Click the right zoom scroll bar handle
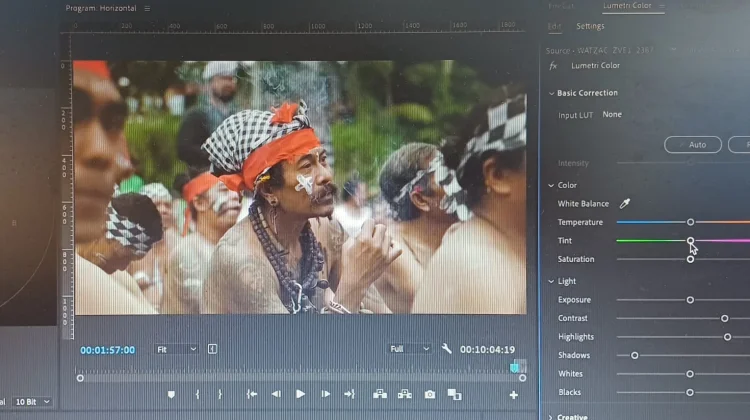The image size is (750, 420). (522, 378)
